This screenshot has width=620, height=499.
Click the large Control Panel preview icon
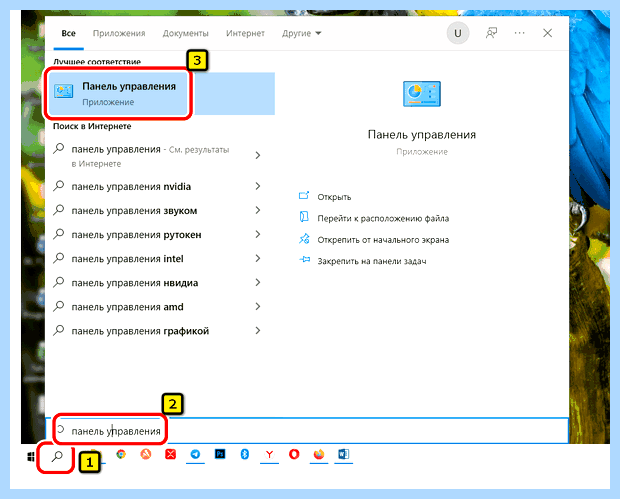422,94
